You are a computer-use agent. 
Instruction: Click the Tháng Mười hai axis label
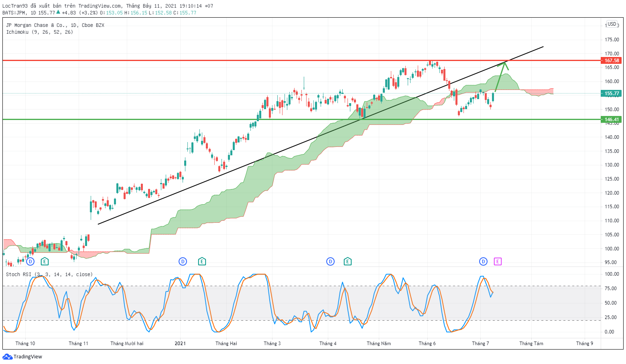127,344
